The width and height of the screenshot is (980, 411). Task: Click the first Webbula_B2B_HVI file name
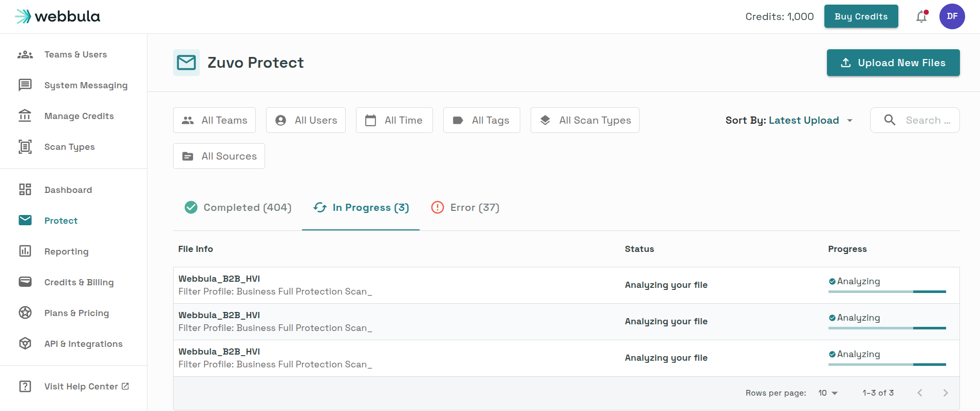219,279
